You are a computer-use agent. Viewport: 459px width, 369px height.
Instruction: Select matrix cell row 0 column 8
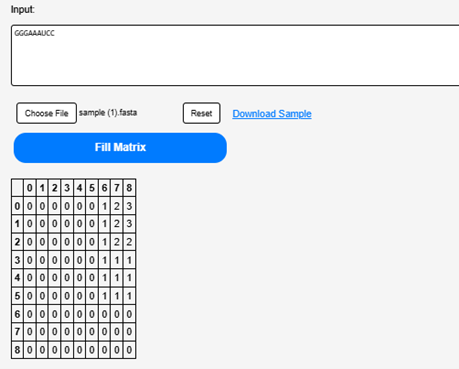point(129,206)
